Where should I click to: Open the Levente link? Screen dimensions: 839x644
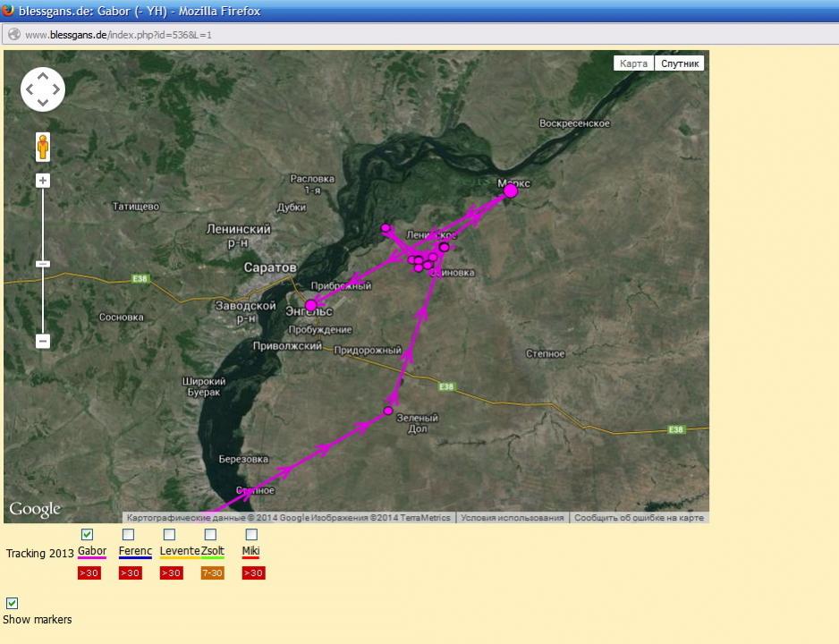(180, 551)
